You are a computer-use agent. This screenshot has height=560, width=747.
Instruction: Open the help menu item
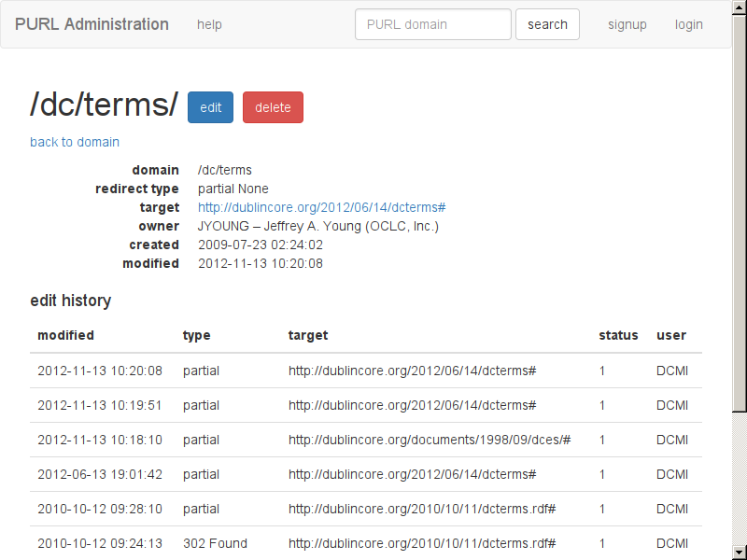coord(209,24)
